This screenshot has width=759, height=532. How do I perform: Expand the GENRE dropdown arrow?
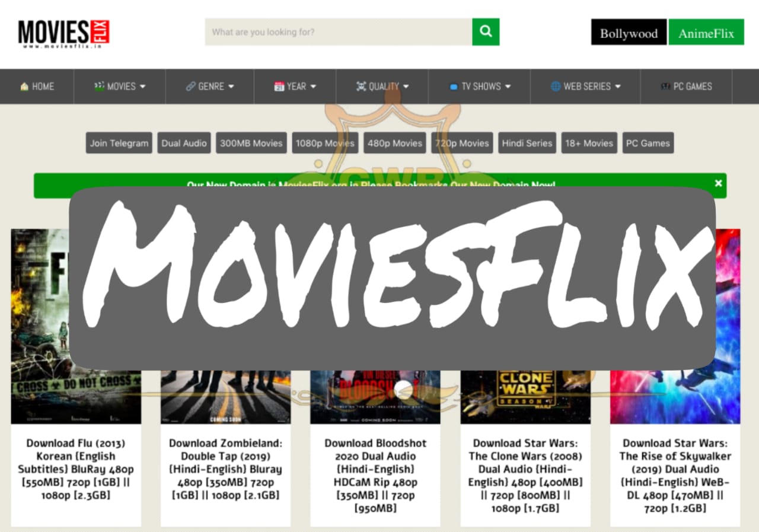[x=231, y=87]
